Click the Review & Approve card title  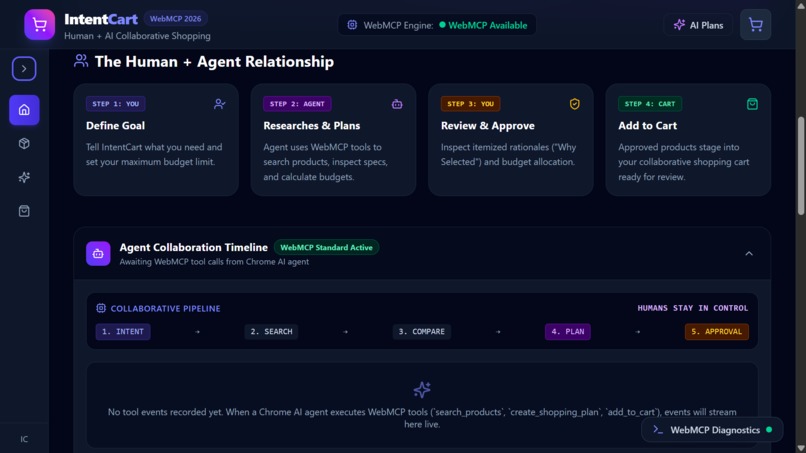(x=487, y=125)
